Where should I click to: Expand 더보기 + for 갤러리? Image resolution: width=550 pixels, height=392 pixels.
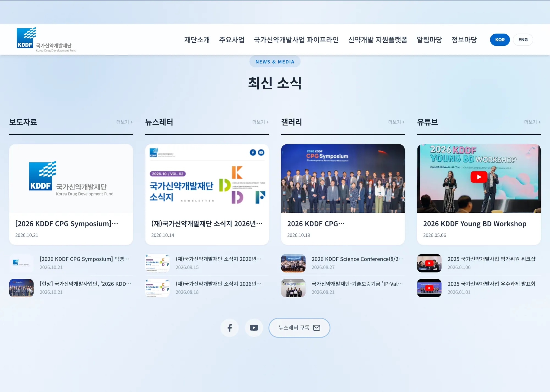[396, 122]
